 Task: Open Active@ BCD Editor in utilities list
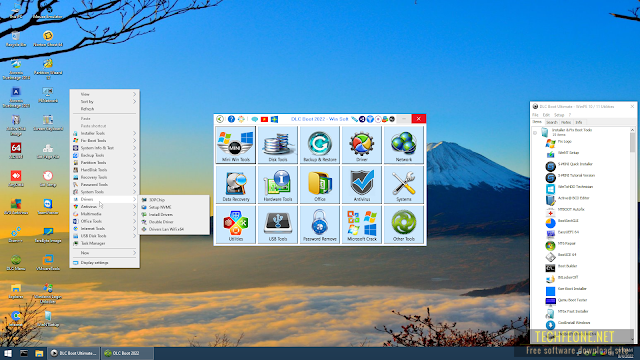tap(573, 198)
